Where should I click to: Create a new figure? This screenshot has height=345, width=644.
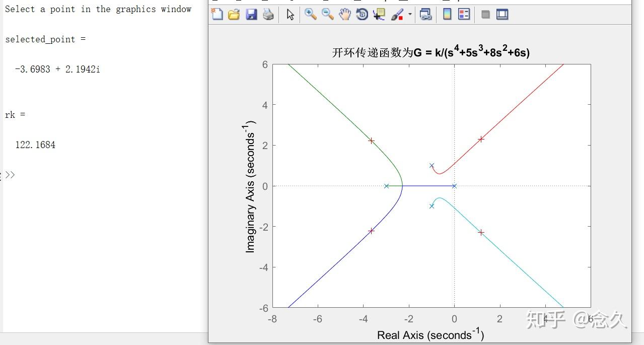click(x=217, y=14)
